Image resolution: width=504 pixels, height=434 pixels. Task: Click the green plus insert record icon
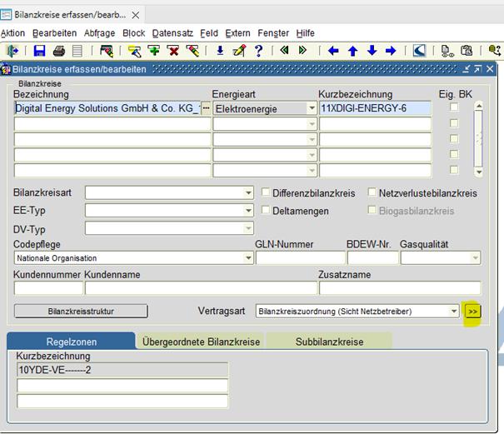154,51
